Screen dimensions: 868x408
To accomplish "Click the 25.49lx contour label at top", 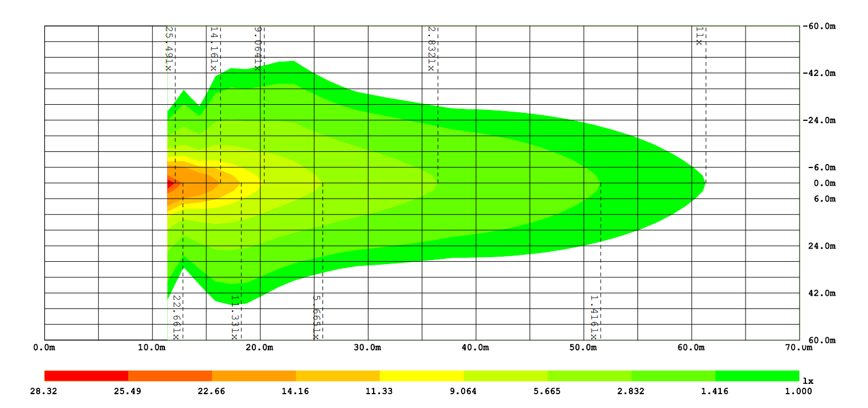I will 168,48.
